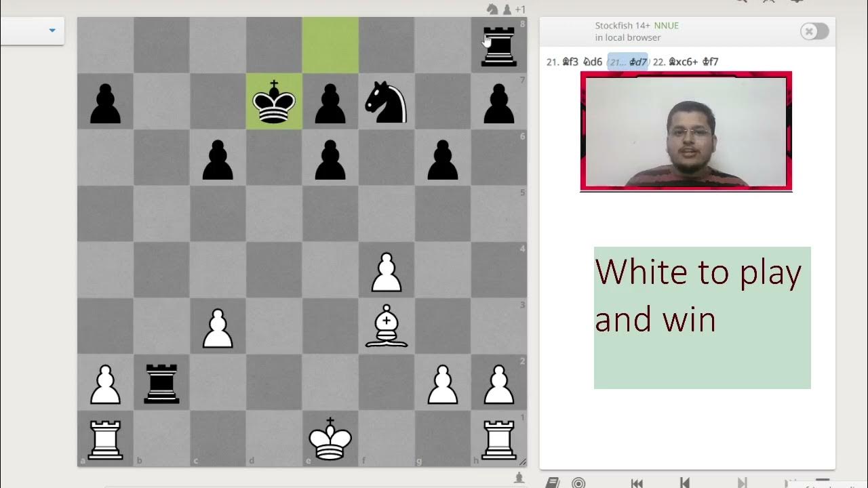This screenshot has width=868, height=488.
Task: Click the white rook on a1
Action: [x=105, y=440]
